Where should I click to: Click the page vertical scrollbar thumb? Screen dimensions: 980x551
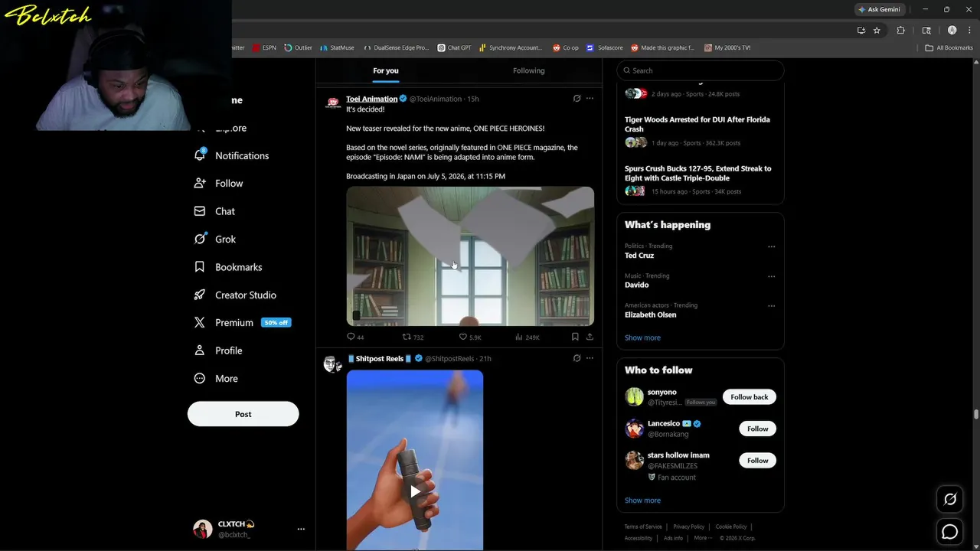coord(976,414)
